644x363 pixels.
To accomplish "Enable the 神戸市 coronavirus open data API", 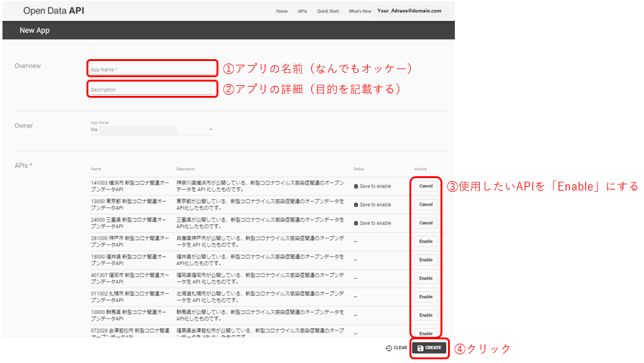I will pyautogui.click(x=426, y=241).
